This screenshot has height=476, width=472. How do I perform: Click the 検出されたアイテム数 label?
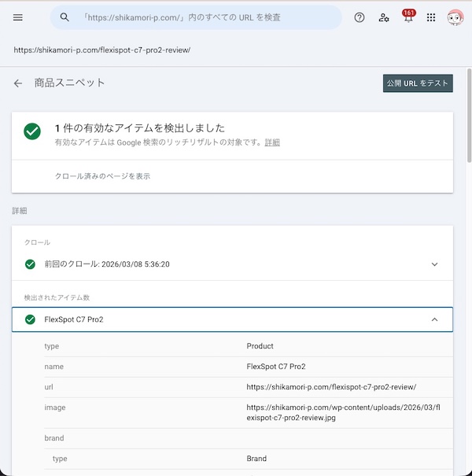tap(57, 297)
